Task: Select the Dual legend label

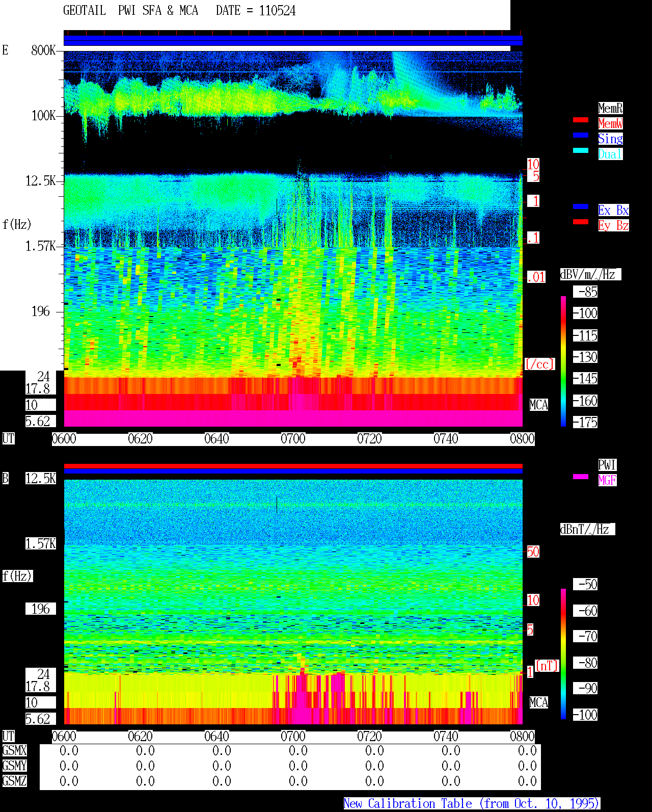Action: click(610, 154)
